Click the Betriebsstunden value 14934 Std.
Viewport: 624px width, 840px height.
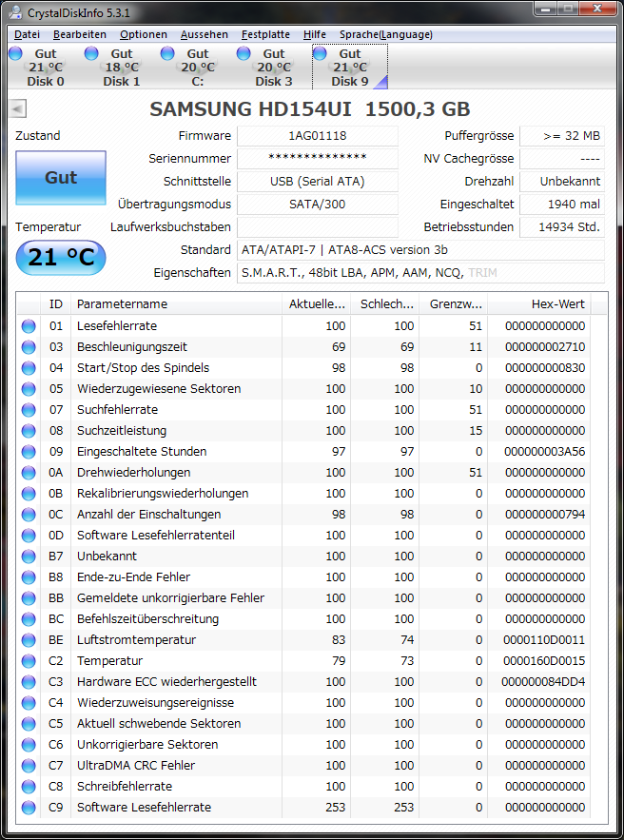(562, 227)
